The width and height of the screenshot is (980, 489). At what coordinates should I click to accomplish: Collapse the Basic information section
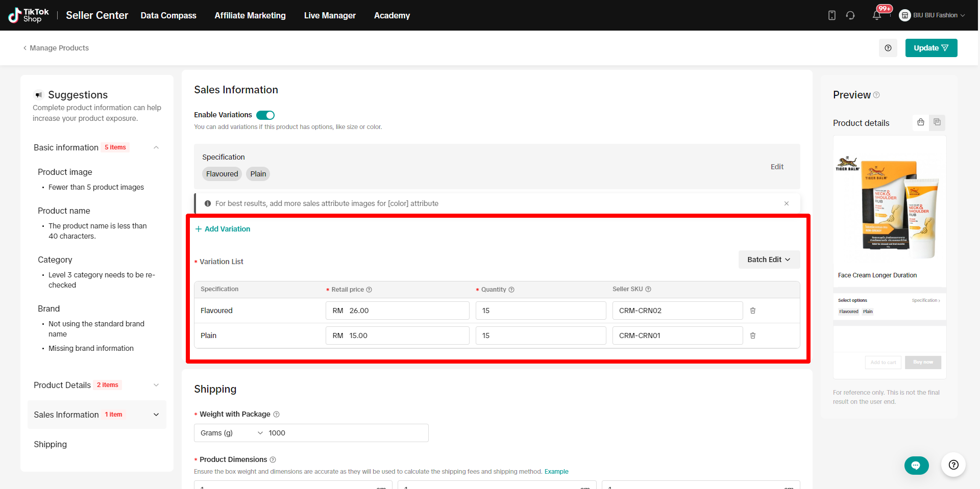(x=156, y=147)
